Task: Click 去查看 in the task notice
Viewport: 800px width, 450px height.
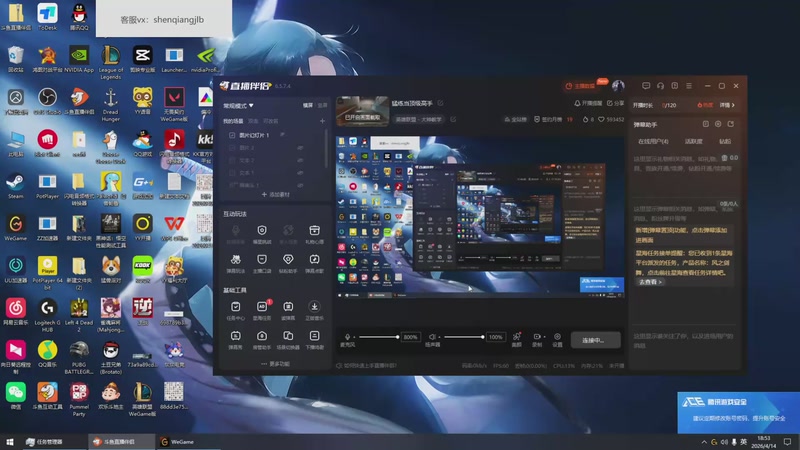Action: coord(651,282)
